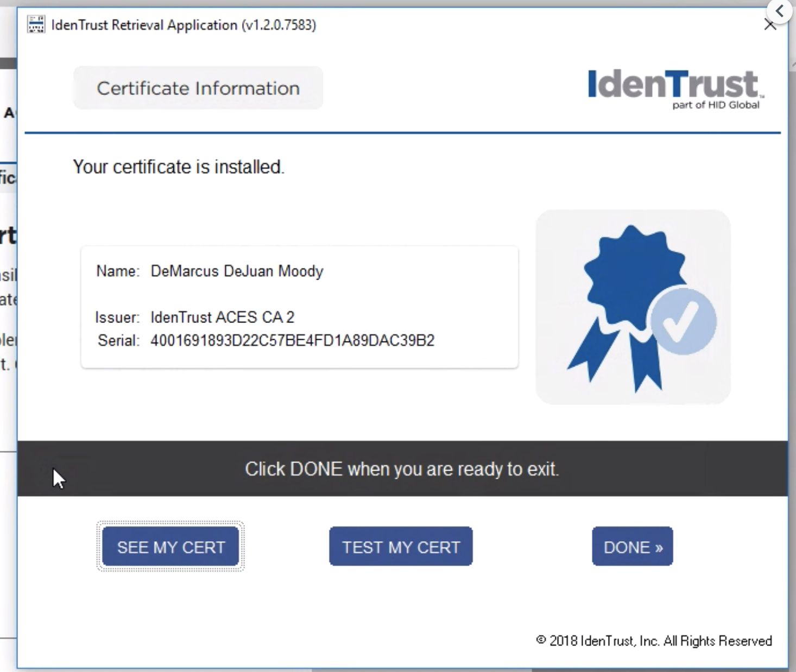Viewport: 796px width, 672px height.
Task: Select the issuer IdenTrust ACES CA 2
Action: click(x=222, y=317)
